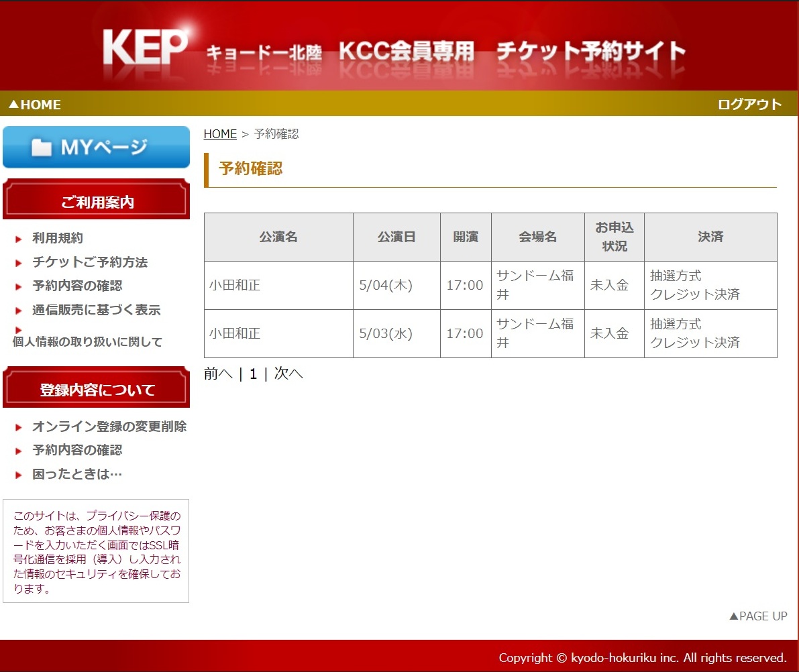Screen dimensions: 799x672
Task: Select 小田和正 in the 5/03 row
Action: tap(235, 334)
